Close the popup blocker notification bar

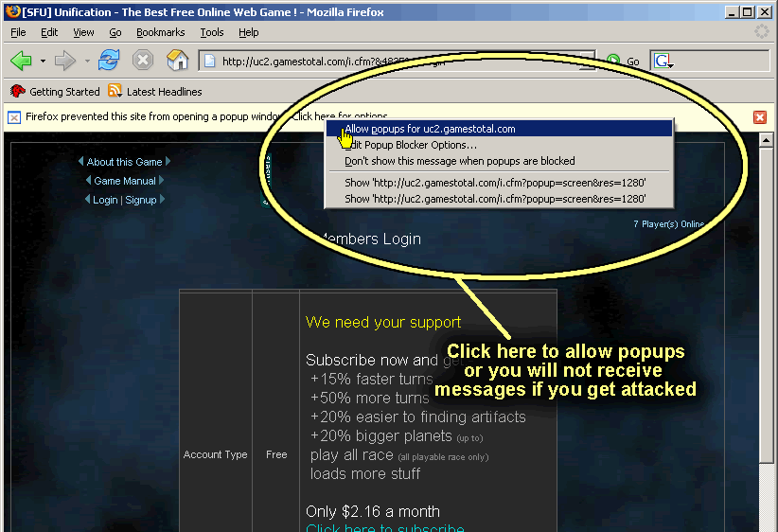coord(760,117)
